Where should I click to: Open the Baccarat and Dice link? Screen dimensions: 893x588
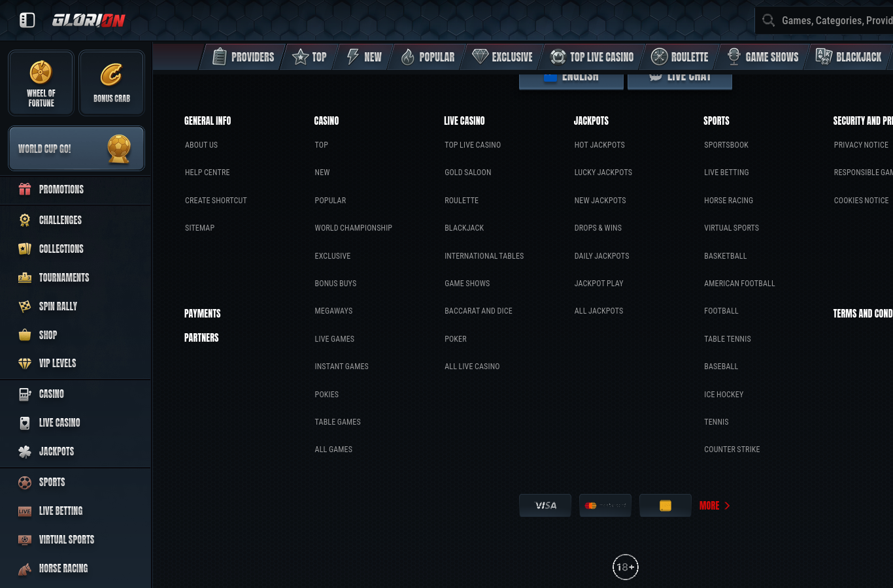pos(479,311)
